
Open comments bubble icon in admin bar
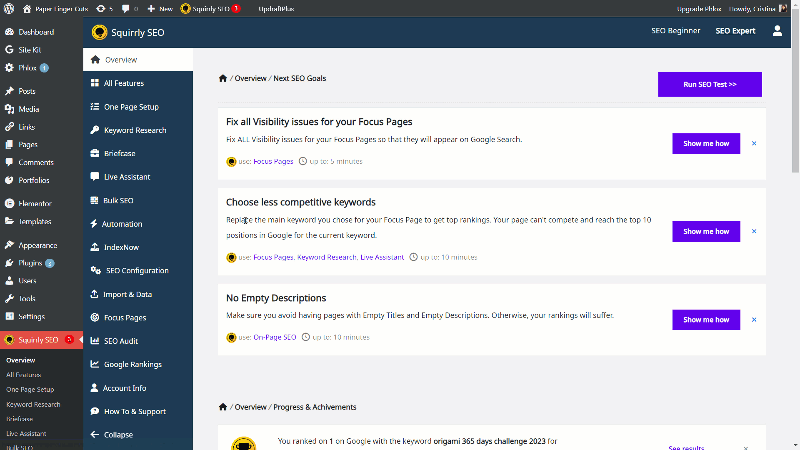pos(126,9)
